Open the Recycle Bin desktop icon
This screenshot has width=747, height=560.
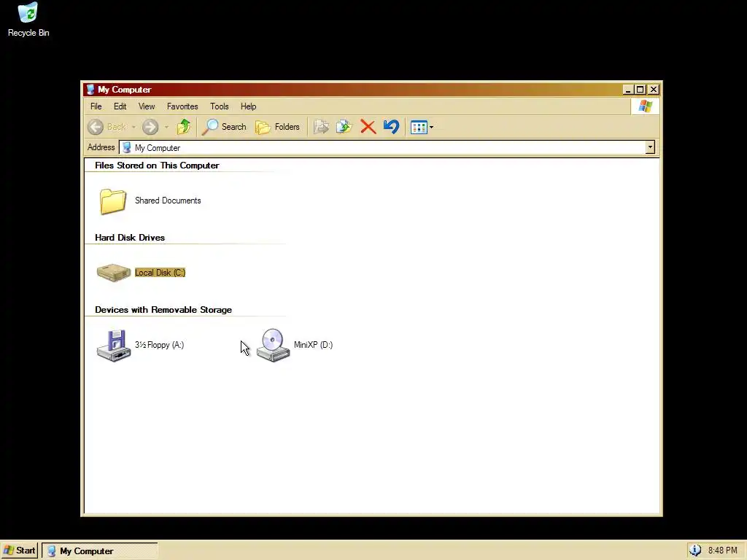pyautogui.click(x=28, y=20)
